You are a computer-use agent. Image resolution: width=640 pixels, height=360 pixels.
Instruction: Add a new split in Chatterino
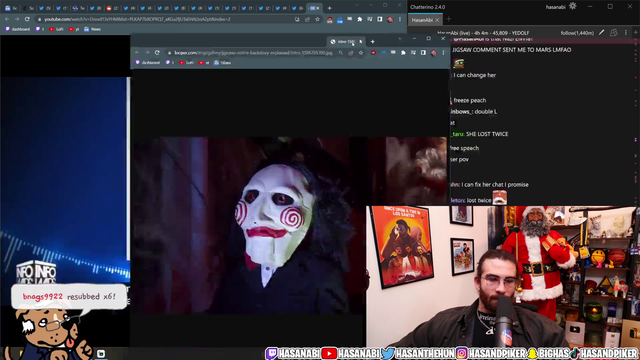[x=636, y=33]
